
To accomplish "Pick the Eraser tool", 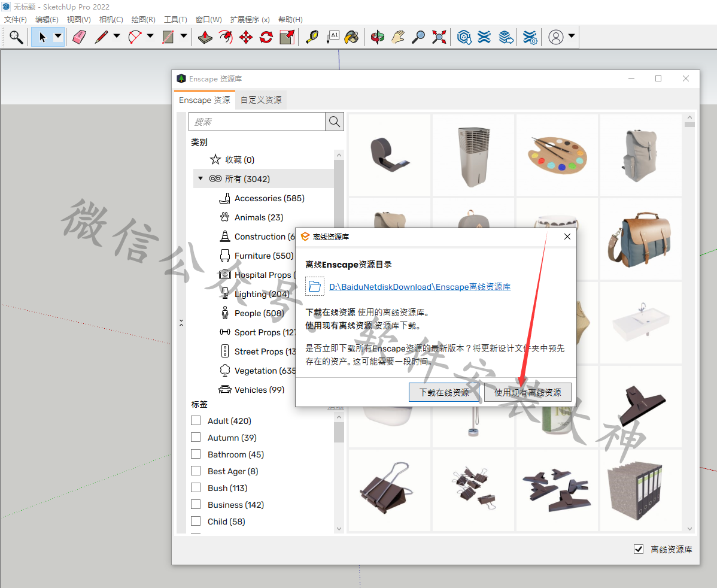I will pos(80,37).
